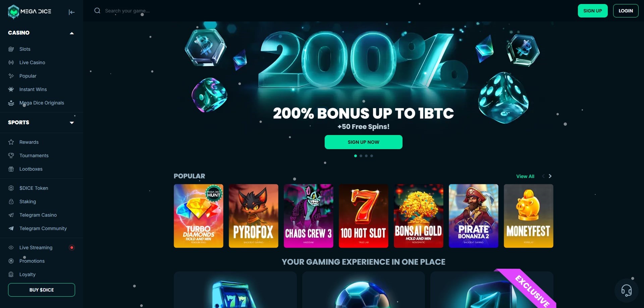The image size is (644, 308).
Task: Show next popular games with right arrow
Action: [550, 176]
